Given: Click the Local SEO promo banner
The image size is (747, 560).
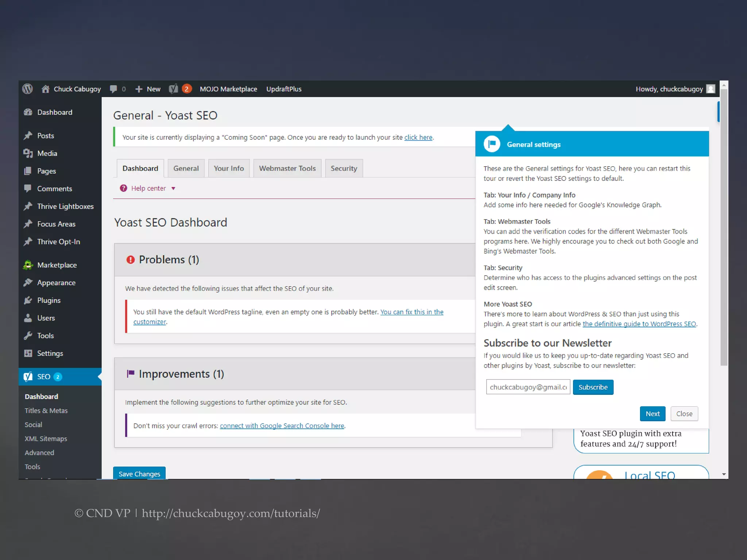Looking at the screenshot, I should (641, 472).
